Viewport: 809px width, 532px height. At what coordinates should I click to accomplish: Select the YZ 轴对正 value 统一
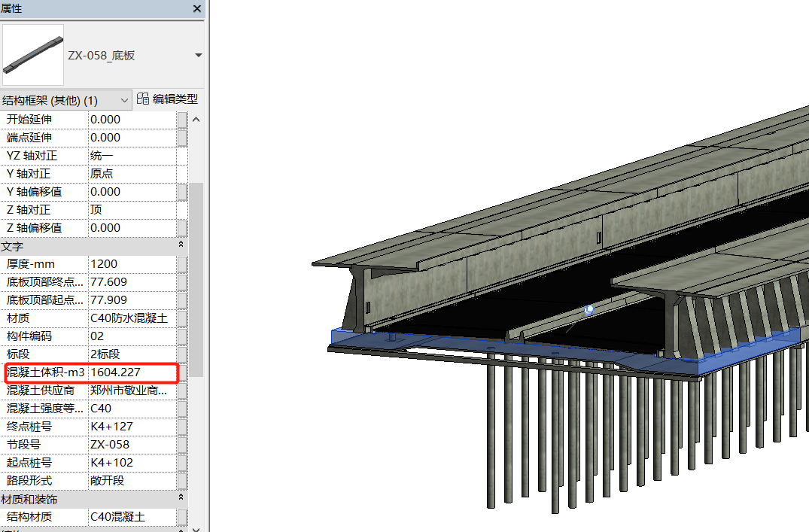[x=132, y=156]
